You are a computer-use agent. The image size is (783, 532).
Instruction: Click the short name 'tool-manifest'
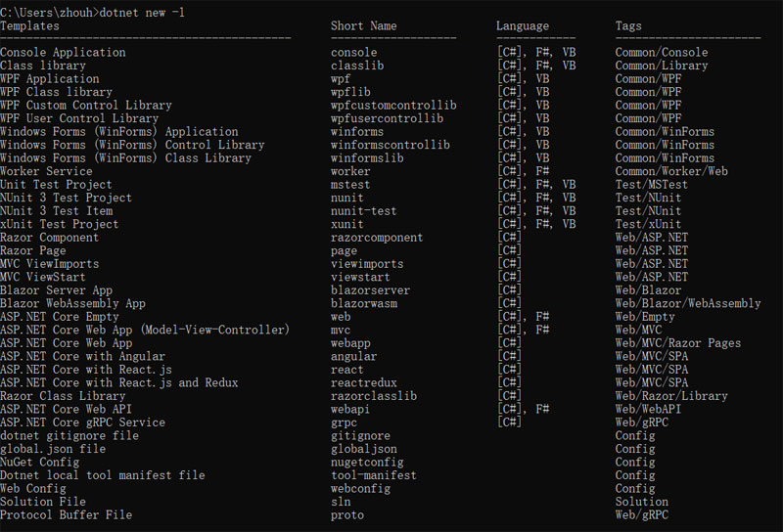click(374, 475)
